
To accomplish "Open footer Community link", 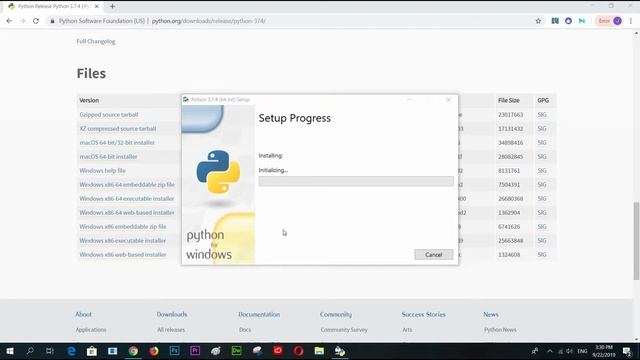I will click(x=336, y=314).
